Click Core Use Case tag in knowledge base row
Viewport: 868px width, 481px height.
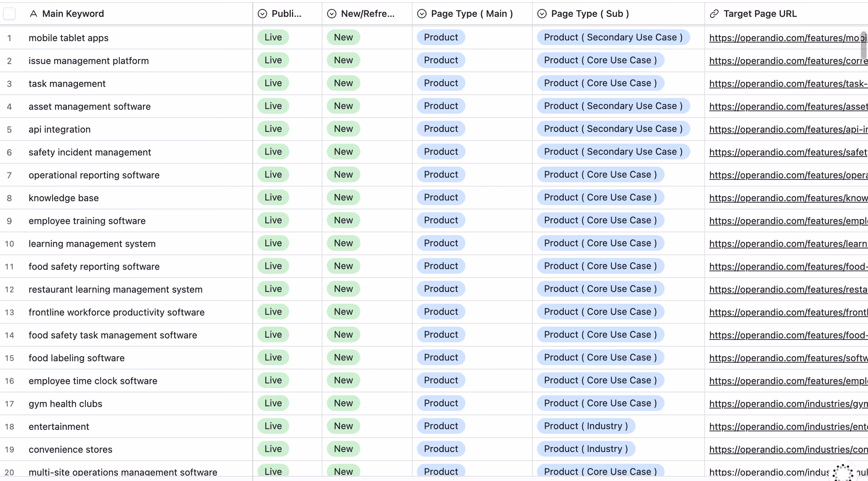600,197
